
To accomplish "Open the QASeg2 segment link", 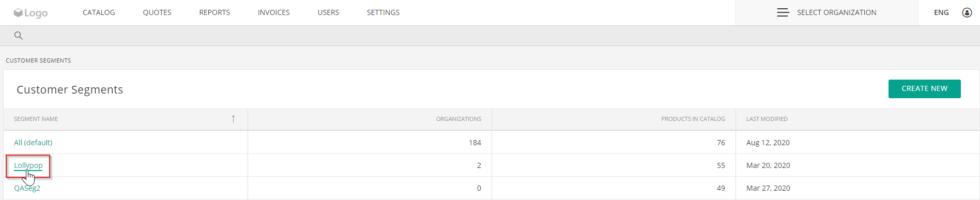I will pyautogui.click(x=27, y=188).
